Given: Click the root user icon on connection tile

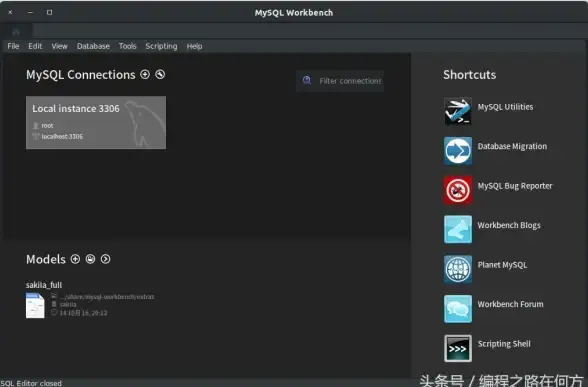Looking at the screenshot, I should point(36,126).
